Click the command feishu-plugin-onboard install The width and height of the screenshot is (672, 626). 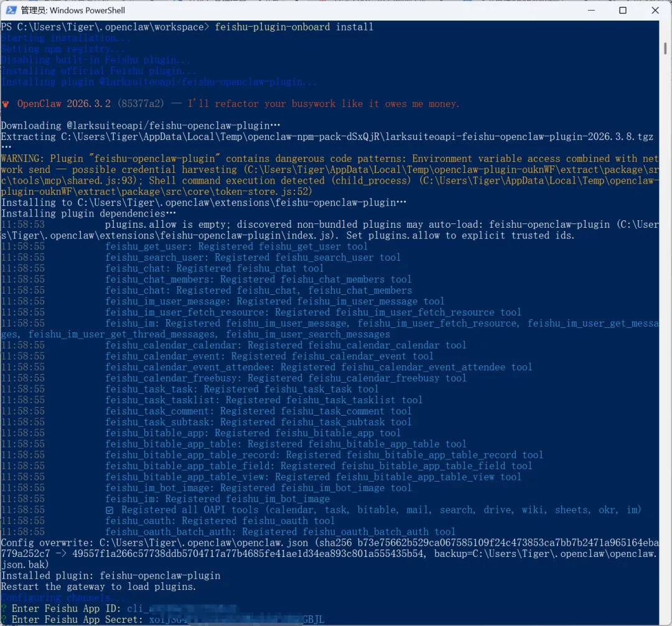pyautogui.click(x=294, y=27)
